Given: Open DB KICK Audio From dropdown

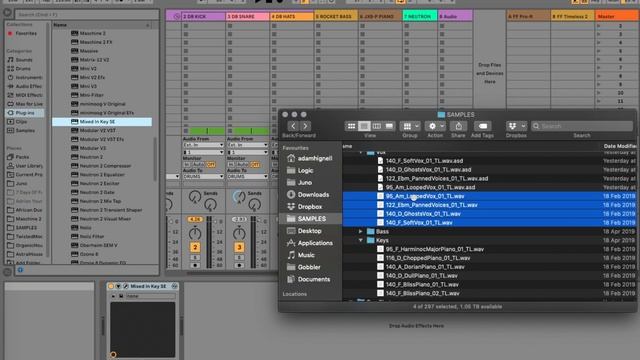Looking at the screenshot, I should 203,145.
